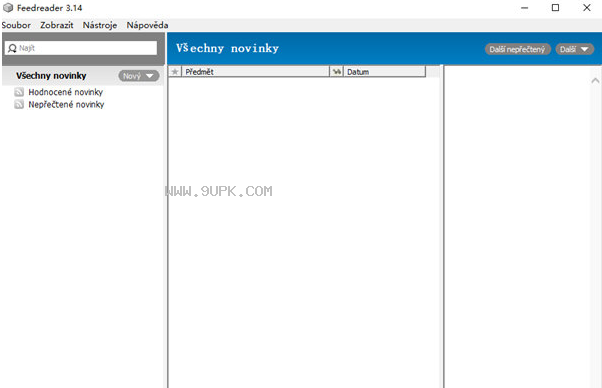Sort by the star column header
This screenshot has width=602, height=388.
coord(175,72)
